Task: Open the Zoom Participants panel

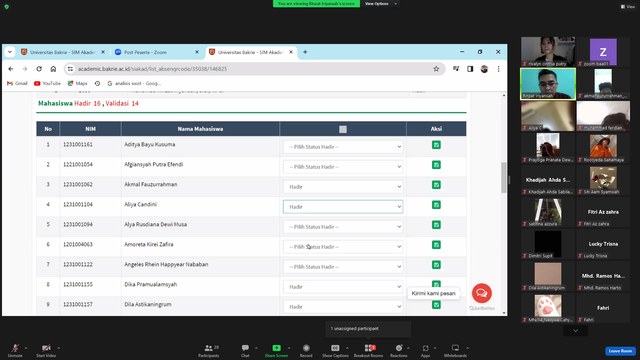Action: [x=209, y=351]
